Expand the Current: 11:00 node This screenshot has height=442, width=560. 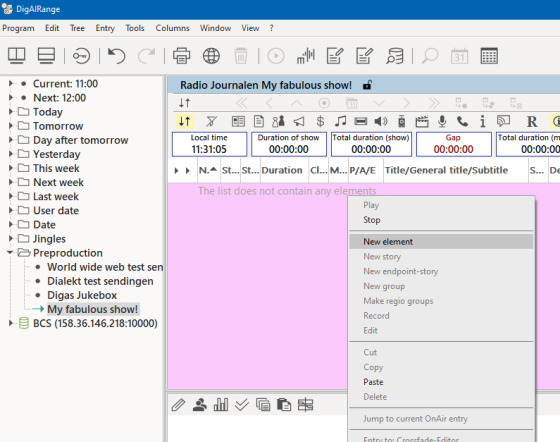tap(11, 84)
